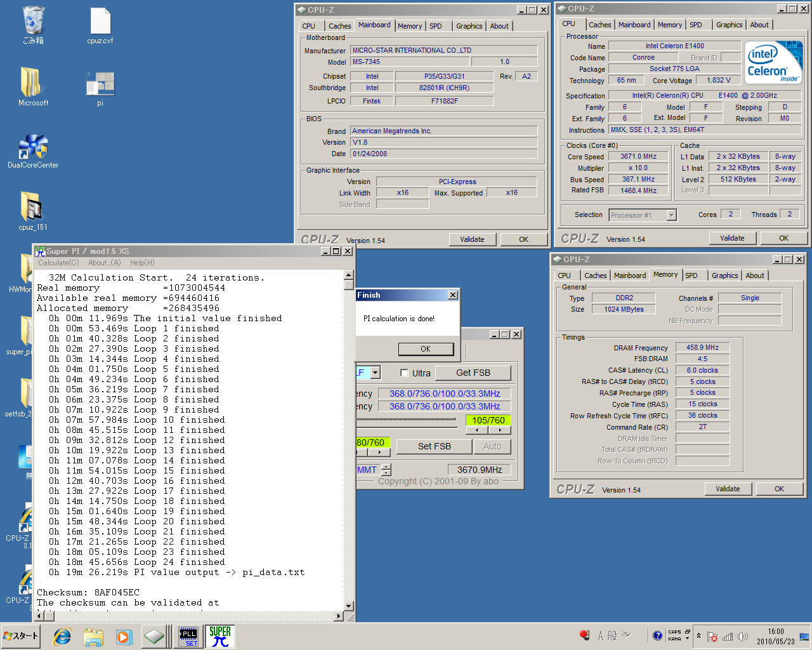Click the PLL SET taskbar button
This screenshot has height=650, width=812.
click(188, 637)
